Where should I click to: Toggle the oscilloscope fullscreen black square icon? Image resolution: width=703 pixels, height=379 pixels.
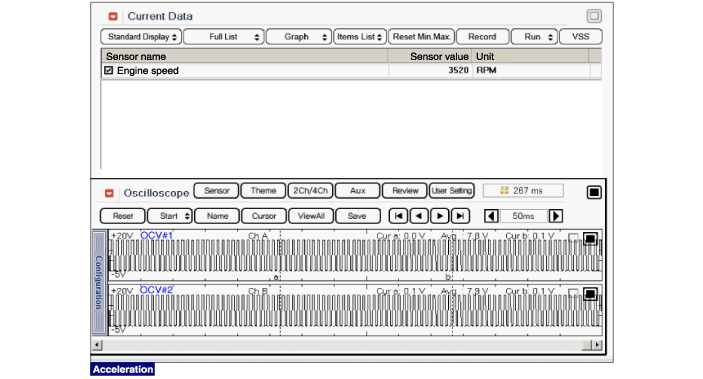coord(594,192)
